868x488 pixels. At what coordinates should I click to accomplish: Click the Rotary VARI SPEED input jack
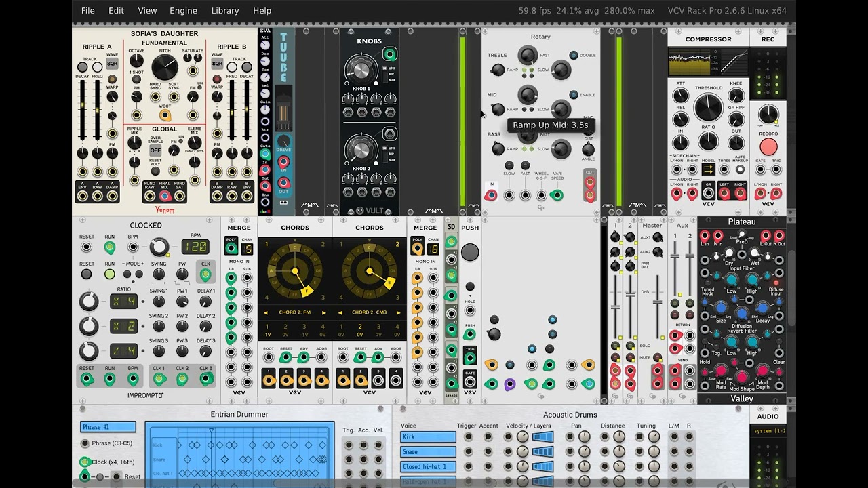click(x=557, y=195)
